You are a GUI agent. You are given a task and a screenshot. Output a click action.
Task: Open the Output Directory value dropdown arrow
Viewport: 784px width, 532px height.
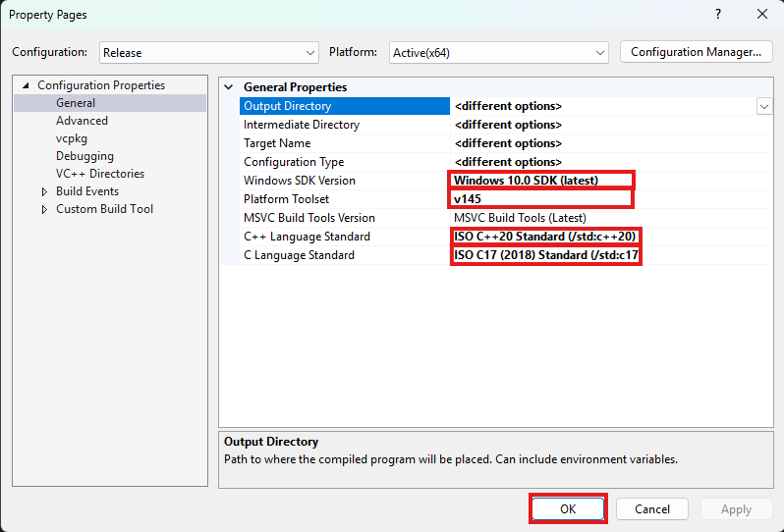(763, 106)
